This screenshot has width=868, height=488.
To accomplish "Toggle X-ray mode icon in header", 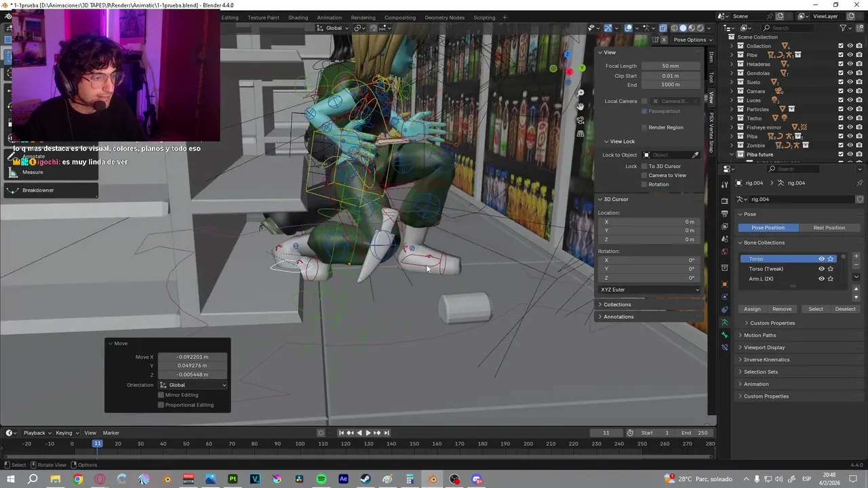I will click(x=663, y=28).
